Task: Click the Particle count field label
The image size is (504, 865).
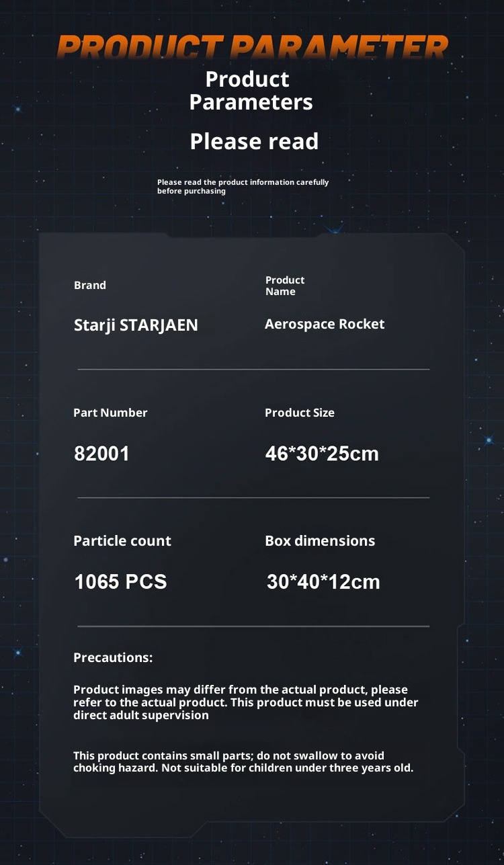Action: tap(122, 541)
